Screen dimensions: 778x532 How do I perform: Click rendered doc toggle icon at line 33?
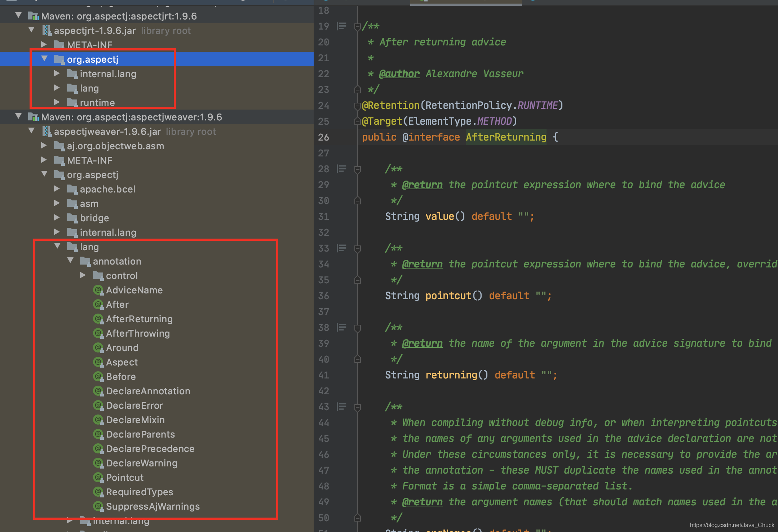tap(341, 248)
